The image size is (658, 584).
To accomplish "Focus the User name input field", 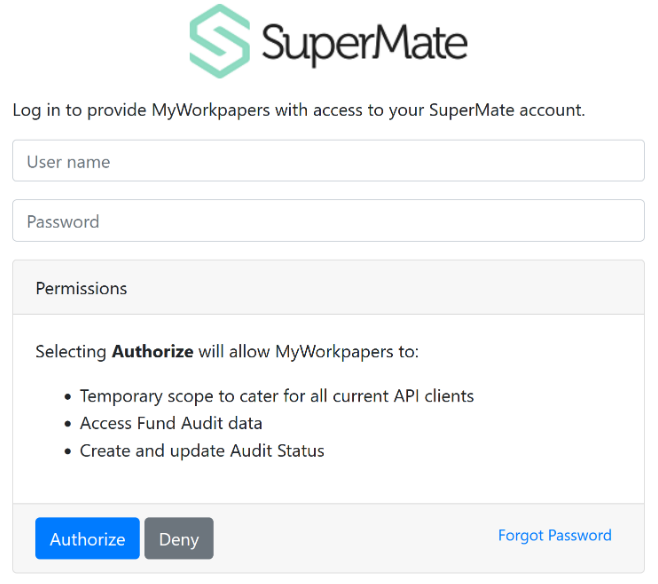I will [x=328, y=161].
